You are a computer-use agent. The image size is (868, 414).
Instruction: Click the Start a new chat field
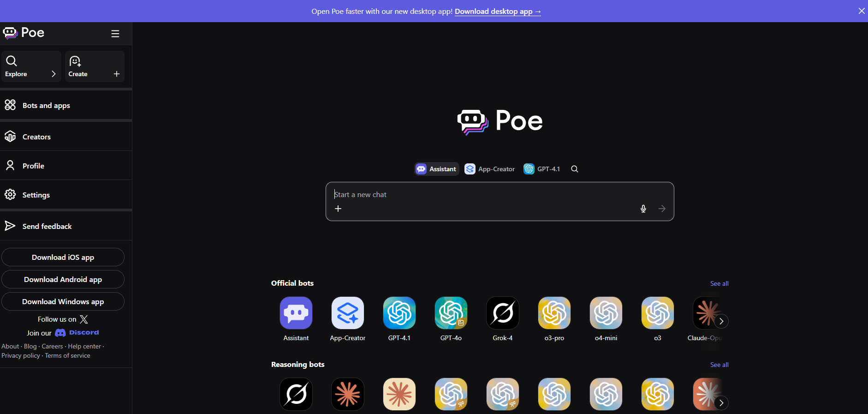coord(499,195)
